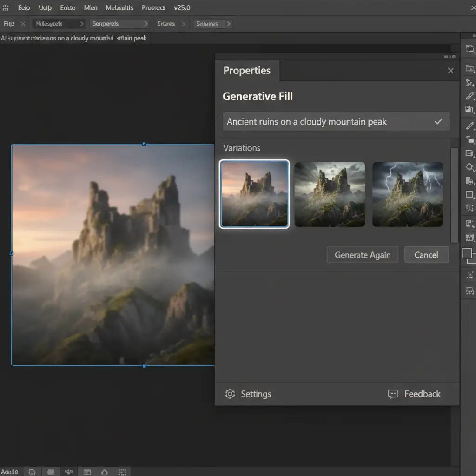Screen dimensions: 476x476
Task: Switch to the Properties tab
Action: coord(247,71)
